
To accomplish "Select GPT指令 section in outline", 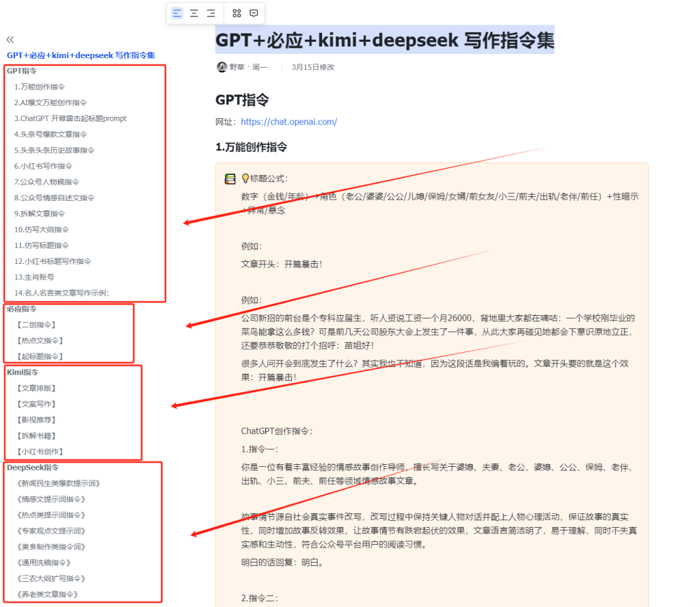I will 22,71.
